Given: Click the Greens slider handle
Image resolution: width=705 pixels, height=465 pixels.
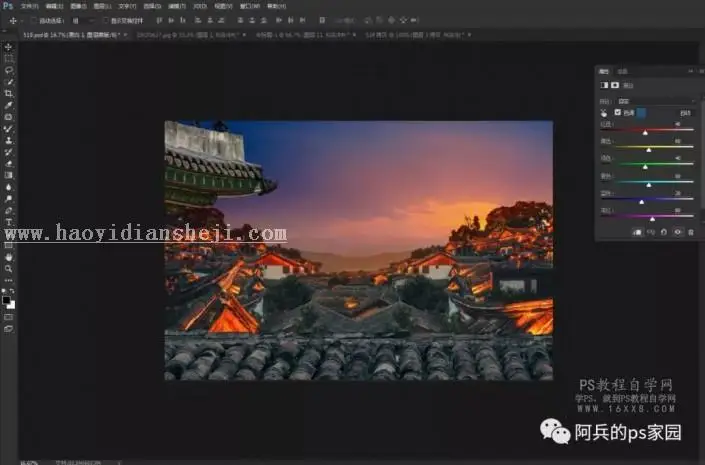Looking at the screenshot, I should (645, 167).
